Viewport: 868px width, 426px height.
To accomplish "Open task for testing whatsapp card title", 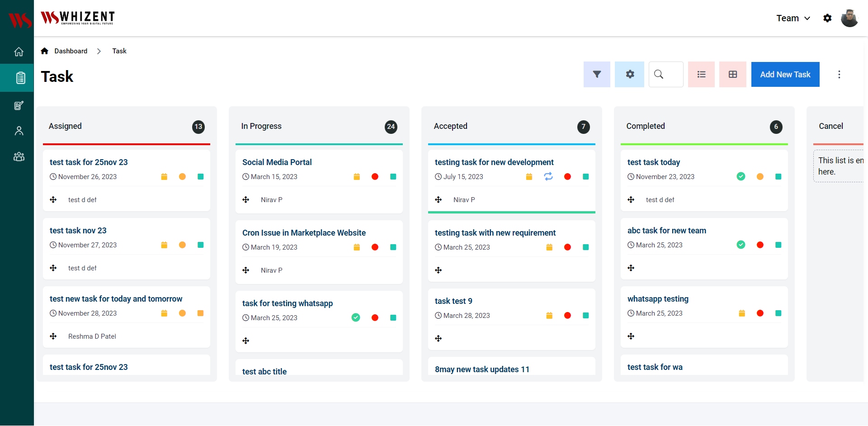I will click(x=288, y=303).
